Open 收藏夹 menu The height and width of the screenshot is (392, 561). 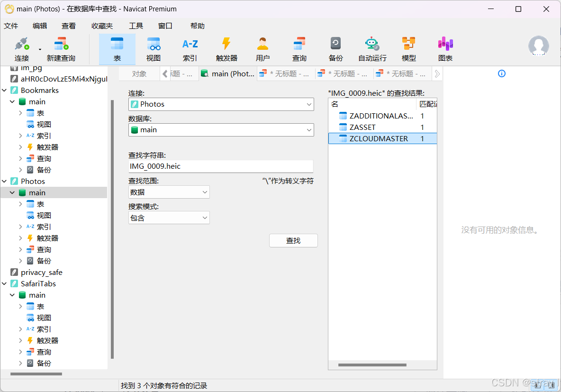tap(102, 26)
